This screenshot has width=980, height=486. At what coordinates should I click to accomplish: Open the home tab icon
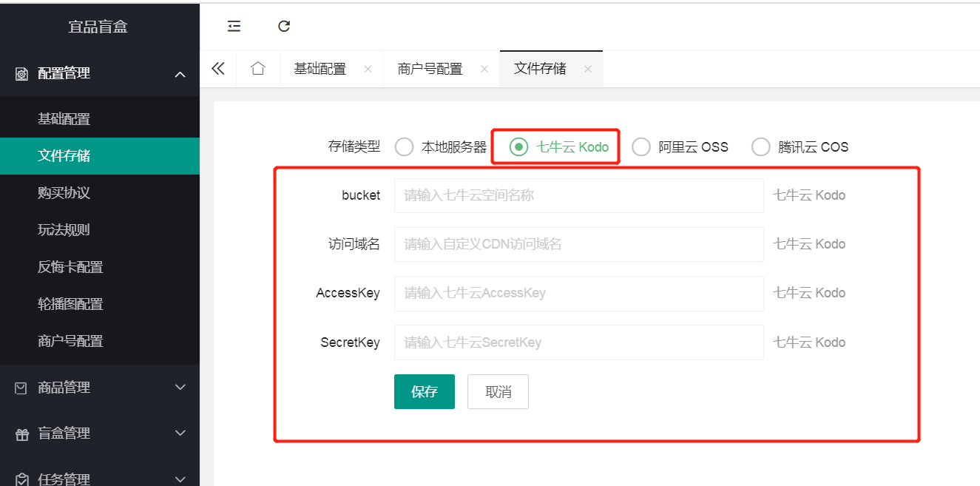(257, 69)
